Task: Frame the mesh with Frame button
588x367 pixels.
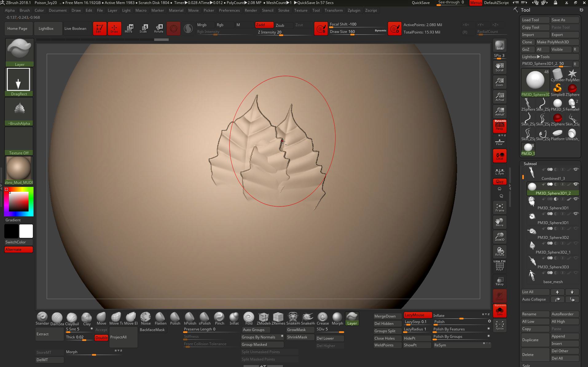Action: pyautogui.click(x=500, y=207)
